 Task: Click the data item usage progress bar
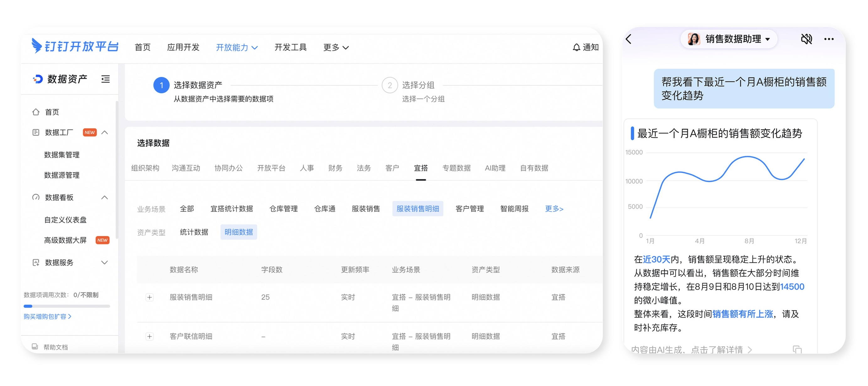click(x=67, y=306)
